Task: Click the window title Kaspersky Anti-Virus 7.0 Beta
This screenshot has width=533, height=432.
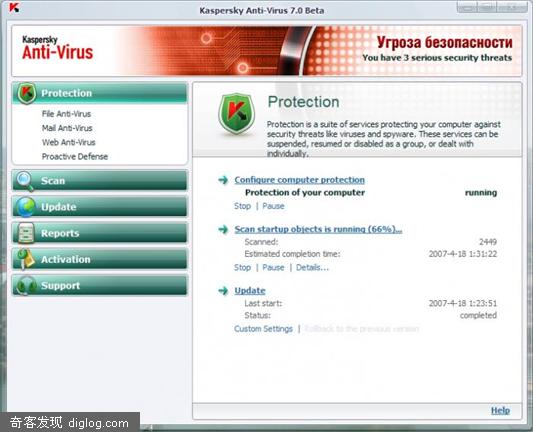Action: coord(262,11)
